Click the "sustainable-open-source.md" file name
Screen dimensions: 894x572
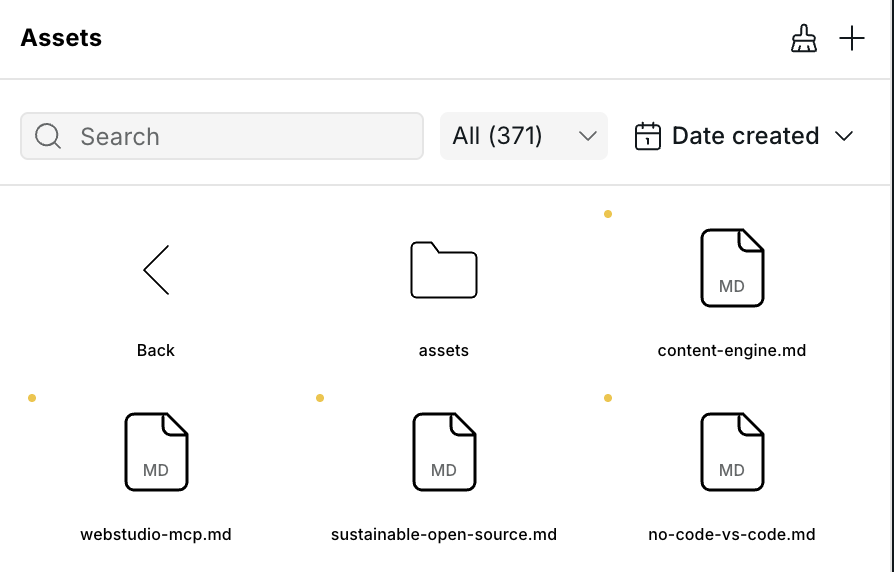[x=444, y=534]
